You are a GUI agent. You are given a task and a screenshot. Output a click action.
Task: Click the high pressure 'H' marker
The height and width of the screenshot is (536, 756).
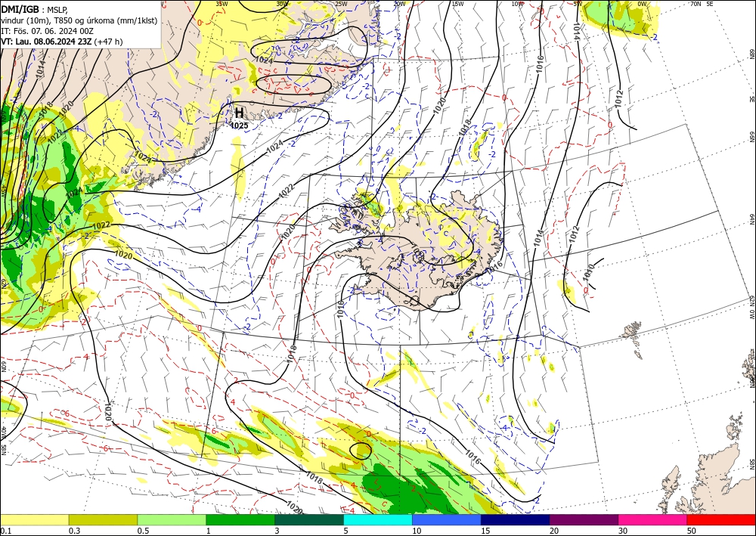click(x=239, y=113)
